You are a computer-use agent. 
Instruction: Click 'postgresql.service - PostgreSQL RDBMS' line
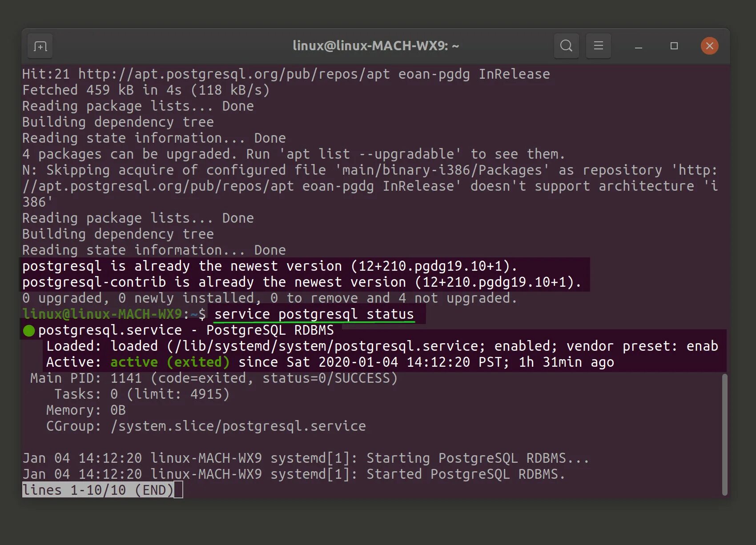(186, 330)
